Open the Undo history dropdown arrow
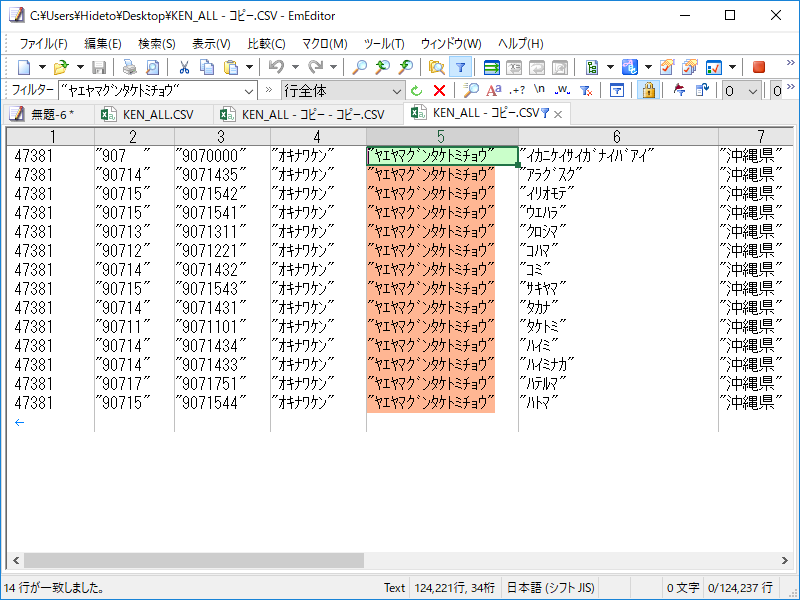Screen dimensions: 800x600 [x=295, y=67]
